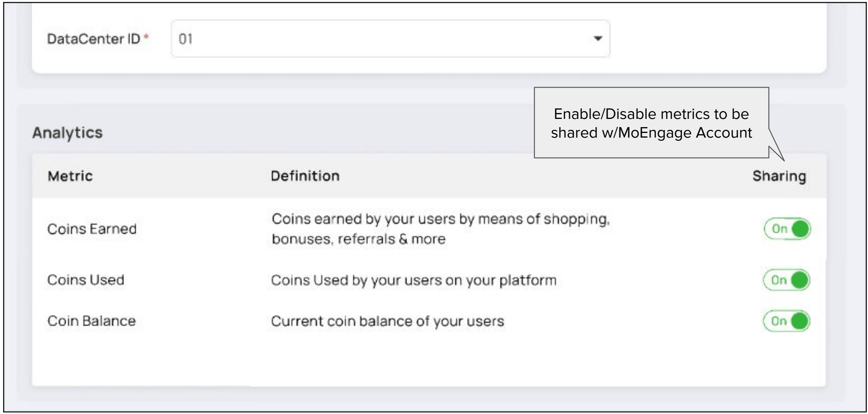Image resolution: width=868 pixels, height=414 pixels.
Task: Click the Coins Used metric name
Action: [x=86, y=280]
